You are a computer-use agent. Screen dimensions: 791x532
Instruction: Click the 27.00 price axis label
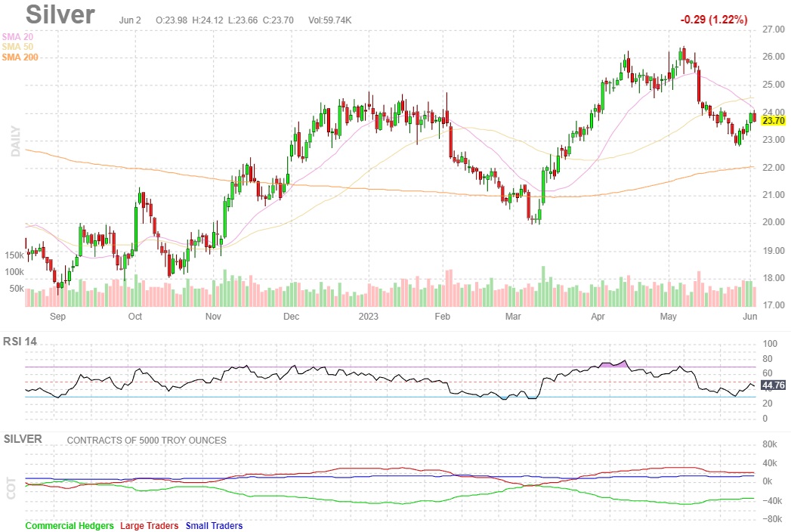(774, 29)
